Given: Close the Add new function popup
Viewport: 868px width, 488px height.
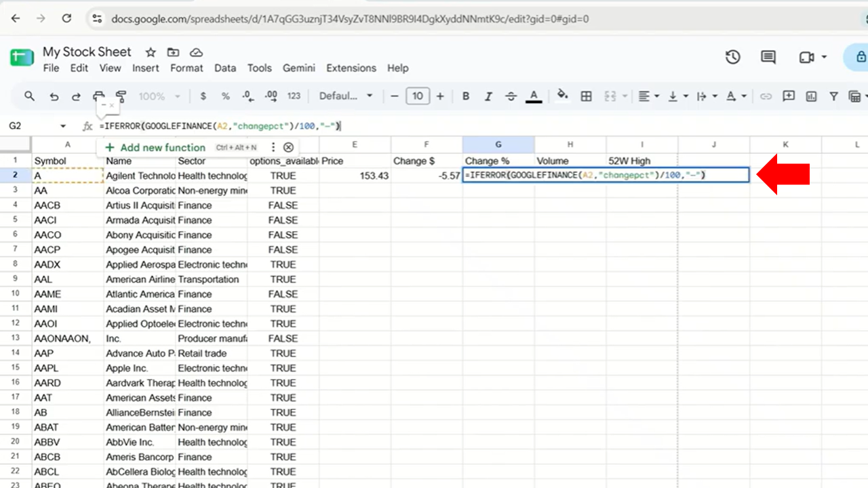Looking at the screenshot, I should click(288, 147).
